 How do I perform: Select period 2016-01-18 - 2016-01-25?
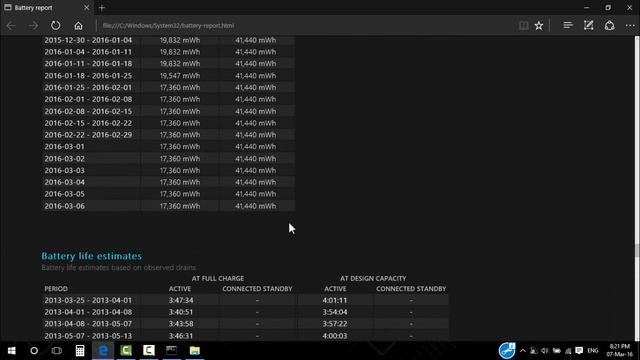pos(88,76)
